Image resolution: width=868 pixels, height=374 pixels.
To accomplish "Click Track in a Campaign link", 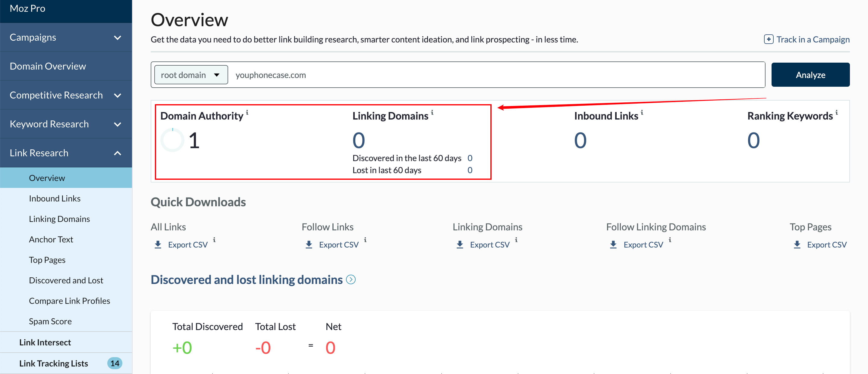I will pos(813,39).
